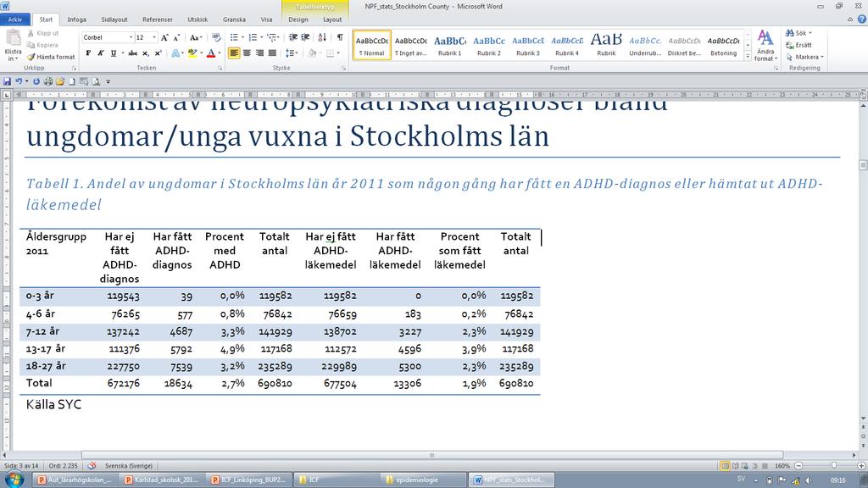This screenshot has width=868, height=488.
Task: Toggle show paragraph marks pilcrow
Action: (340, 37)
